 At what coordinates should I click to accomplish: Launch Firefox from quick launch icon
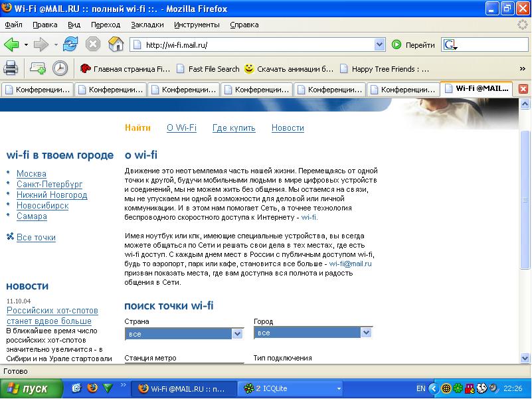coord(92,388)
